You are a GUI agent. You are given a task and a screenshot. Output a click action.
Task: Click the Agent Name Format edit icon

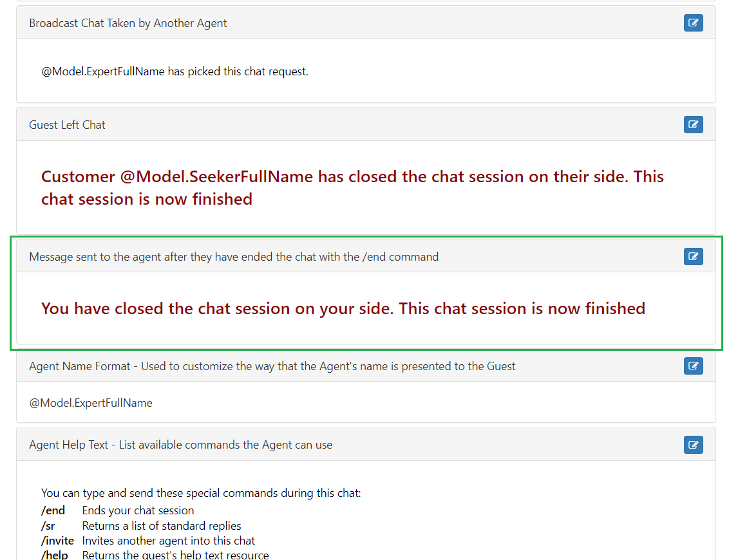tap(693, 366)
